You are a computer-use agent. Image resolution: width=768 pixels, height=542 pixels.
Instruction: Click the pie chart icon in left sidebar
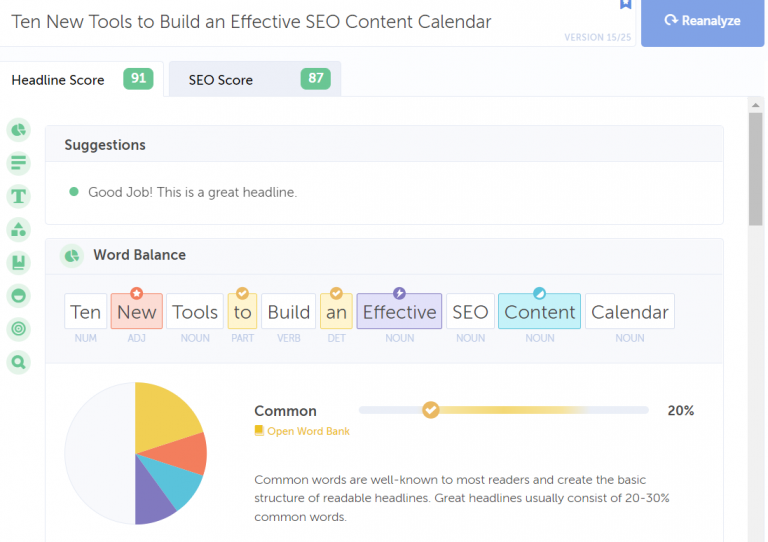coord(18,129)
